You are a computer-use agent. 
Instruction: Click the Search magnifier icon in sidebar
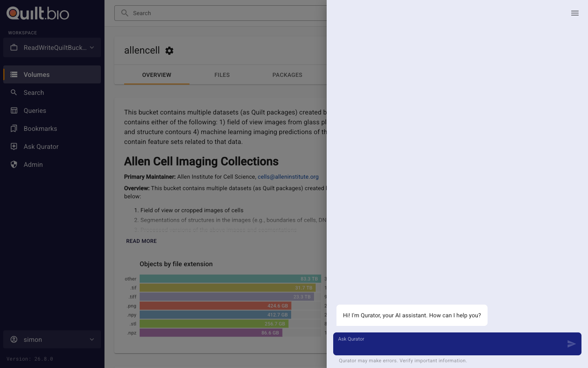[x=14, y=92]
